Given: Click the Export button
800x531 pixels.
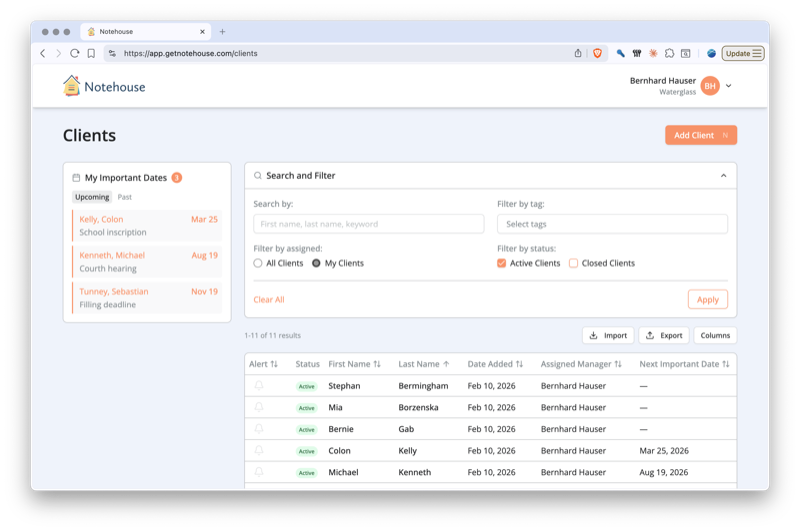Looking at the screenshot, I should (x=664, y=335).
